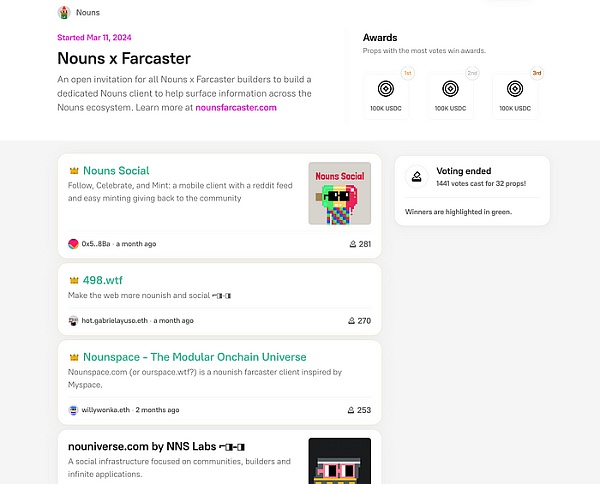Open the nounsfarcaster.com link
The width and height of the screenshot is (600, 484).
tap(234, 107)
